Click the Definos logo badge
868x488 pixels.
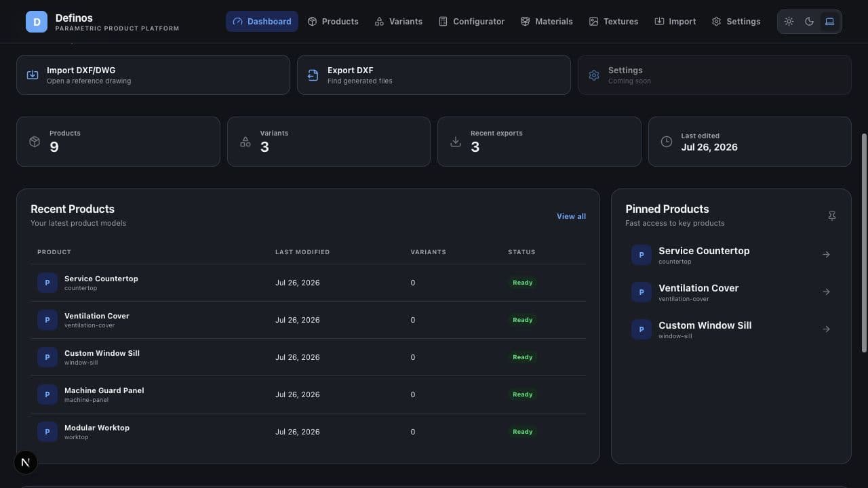pos(37,22)
